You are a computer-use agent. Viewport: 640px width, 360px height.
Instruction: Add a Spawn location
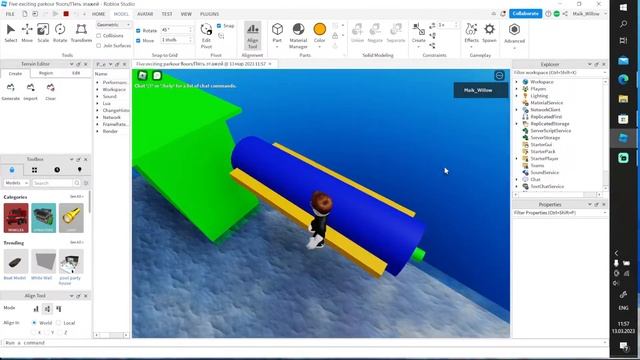[489, 33]
